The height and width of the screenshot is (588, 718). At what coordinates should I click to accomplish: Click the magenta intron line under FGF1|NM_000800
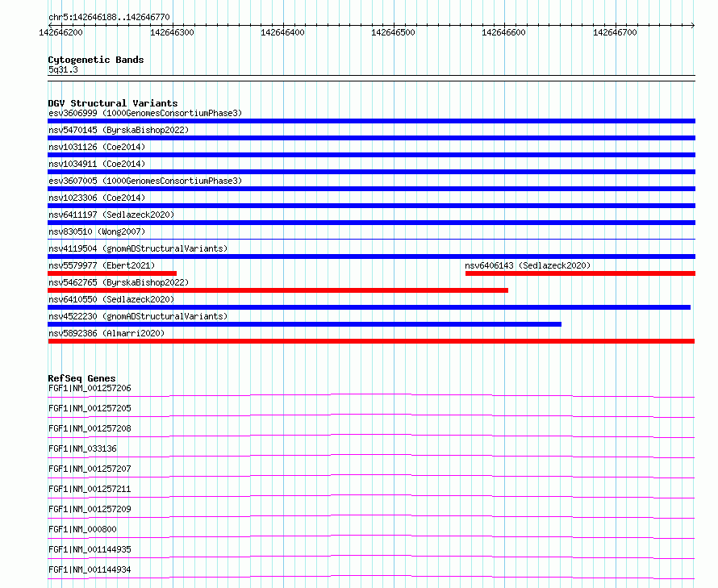pyautogui.click(x=371, y=535)
